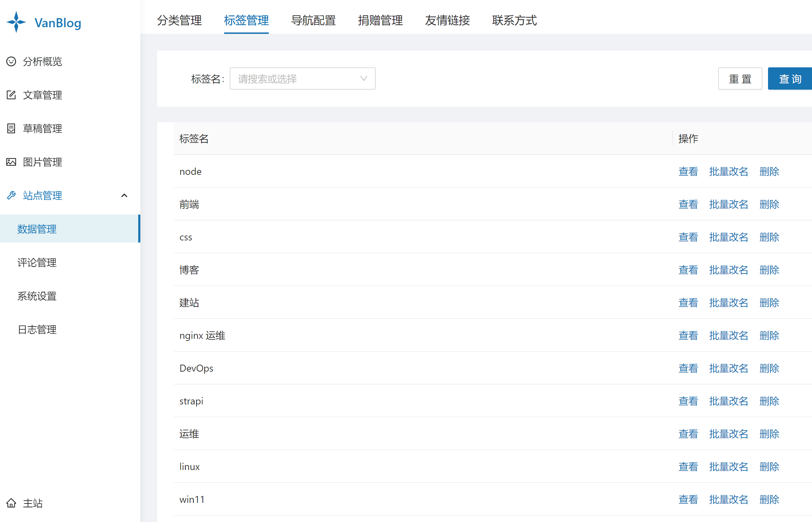This screenshot has width=812, height=522.
Task: Click 删除 for the nginx 运维 tag
Action: [x=769, y=335]
